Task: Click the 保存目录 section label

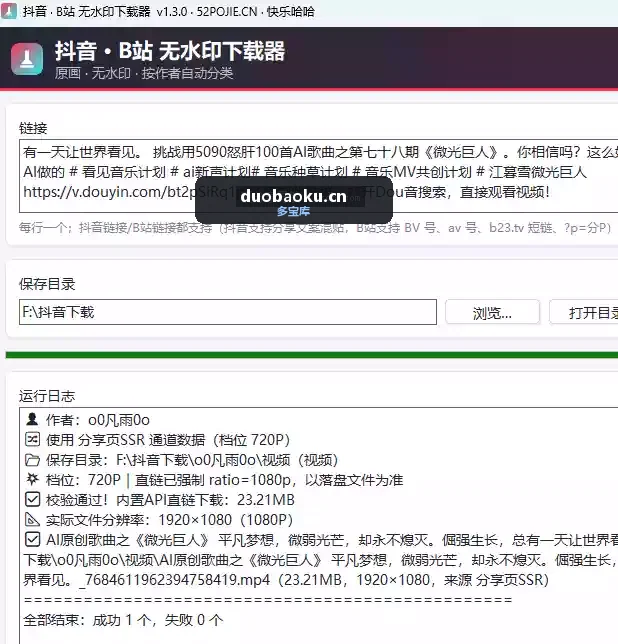Action: [47, 284]
